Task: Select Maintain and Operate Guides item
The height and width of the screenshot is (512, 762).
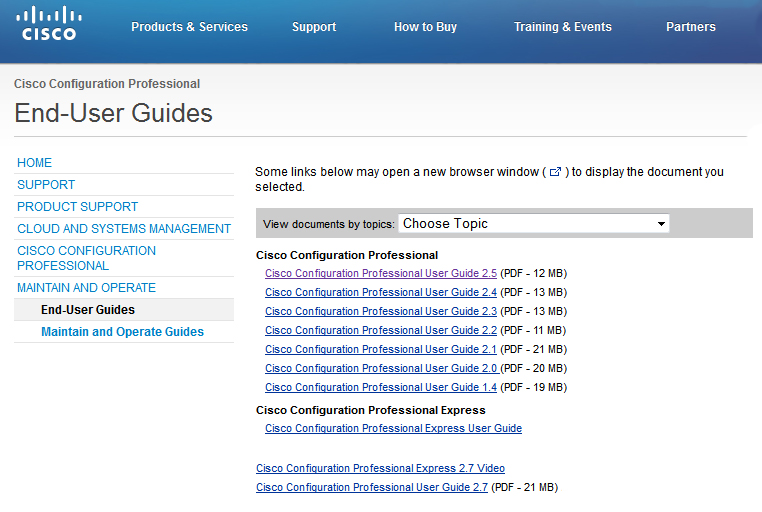Action: (x=122, y=331)
